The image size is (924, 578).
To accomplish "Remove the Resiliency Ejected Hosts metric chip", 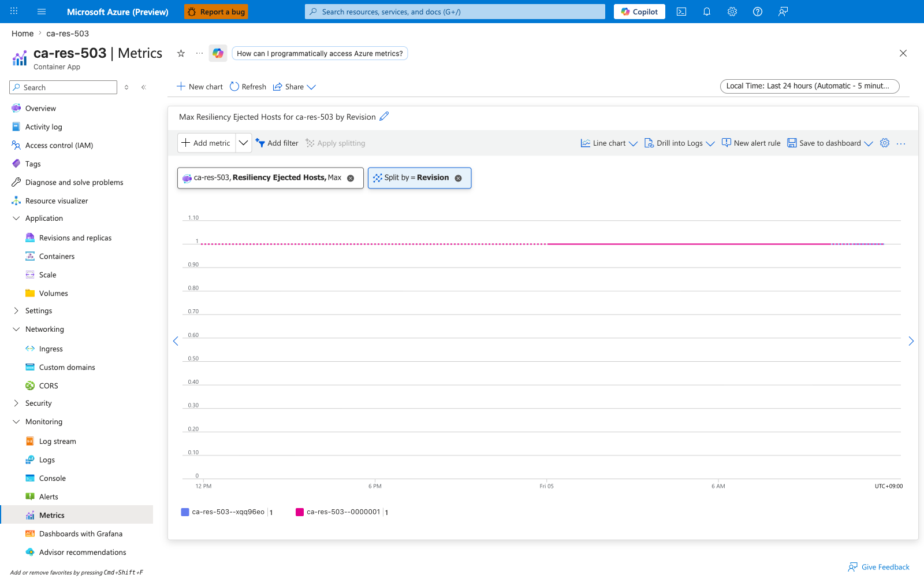I will tap(351, 178).
